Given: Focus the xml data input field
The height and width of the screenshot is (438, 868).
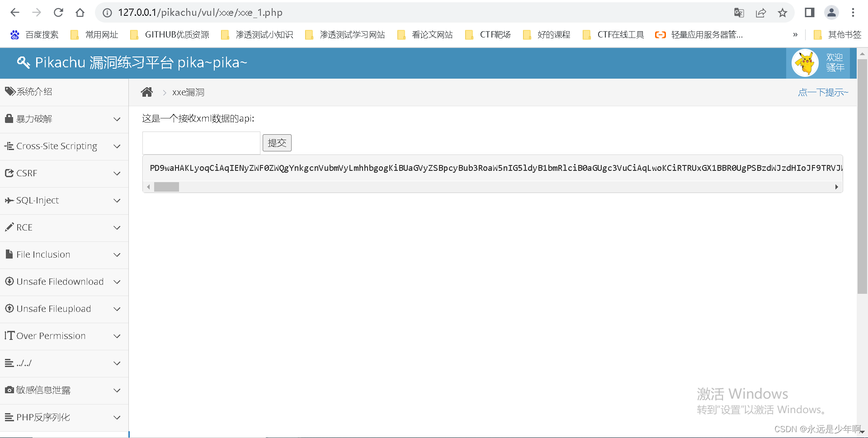Looking at the screenshot, I should click(201, 143).
